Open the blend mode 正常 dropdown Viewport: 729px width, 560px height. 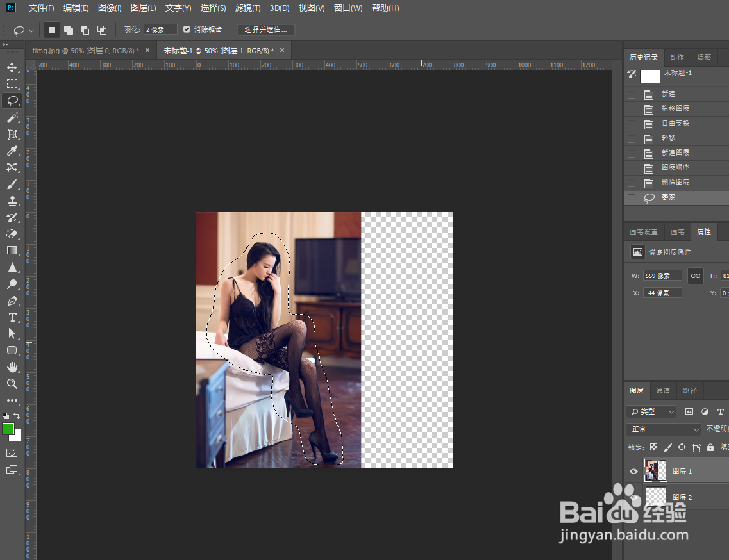[664, 429]
